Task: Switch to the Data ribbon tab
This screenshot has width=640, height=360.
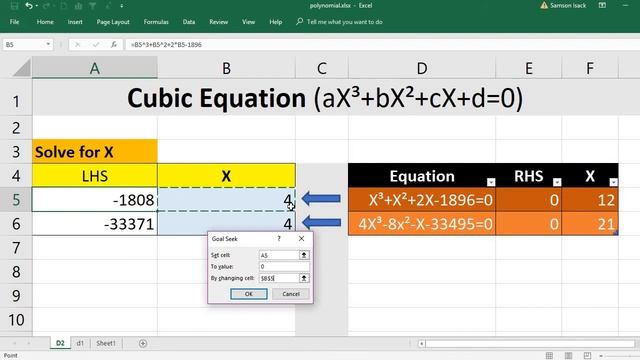Action: [x=189, y=22]
